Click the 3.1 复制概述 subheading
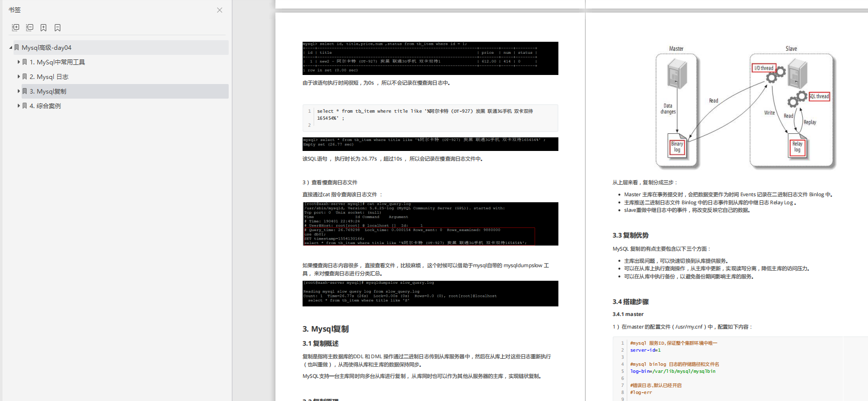 tap(320, 344)
